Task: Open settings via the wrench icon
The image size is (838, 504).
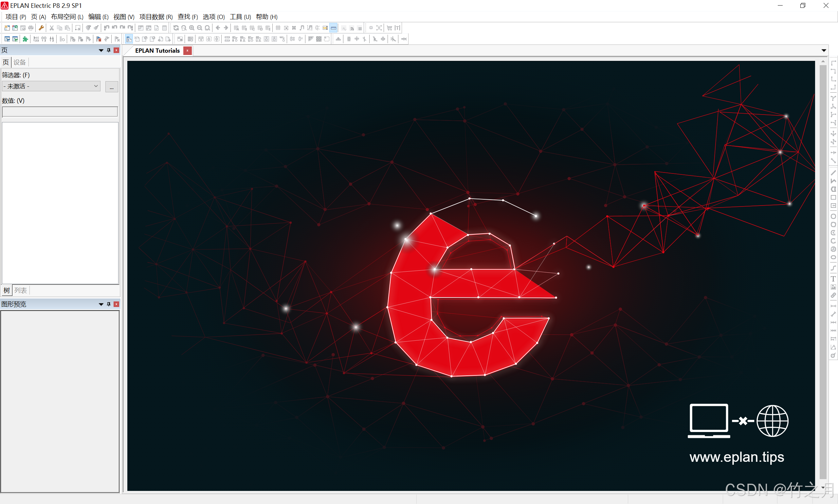Action: [x=42, y=28]
